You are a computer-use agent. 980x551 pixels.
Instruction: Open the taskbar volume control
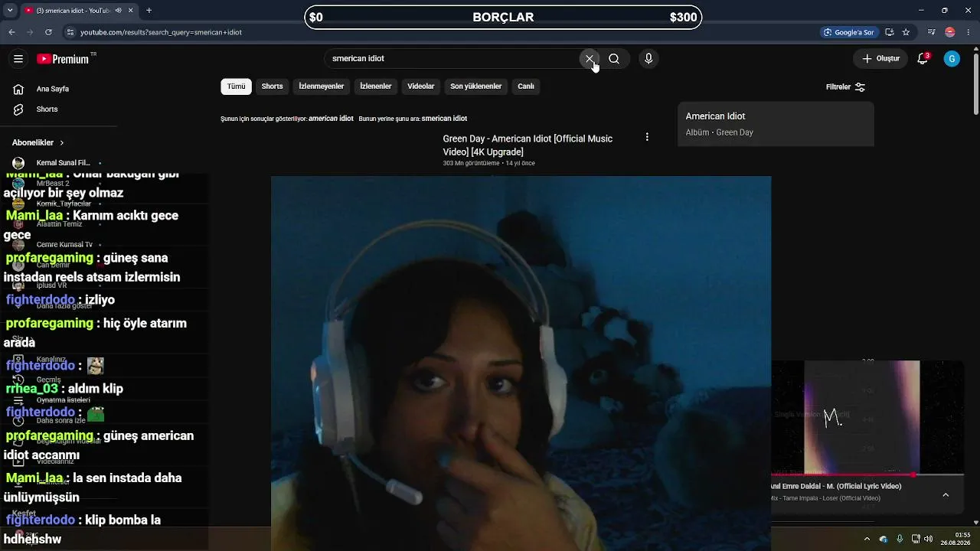point(929,539)
